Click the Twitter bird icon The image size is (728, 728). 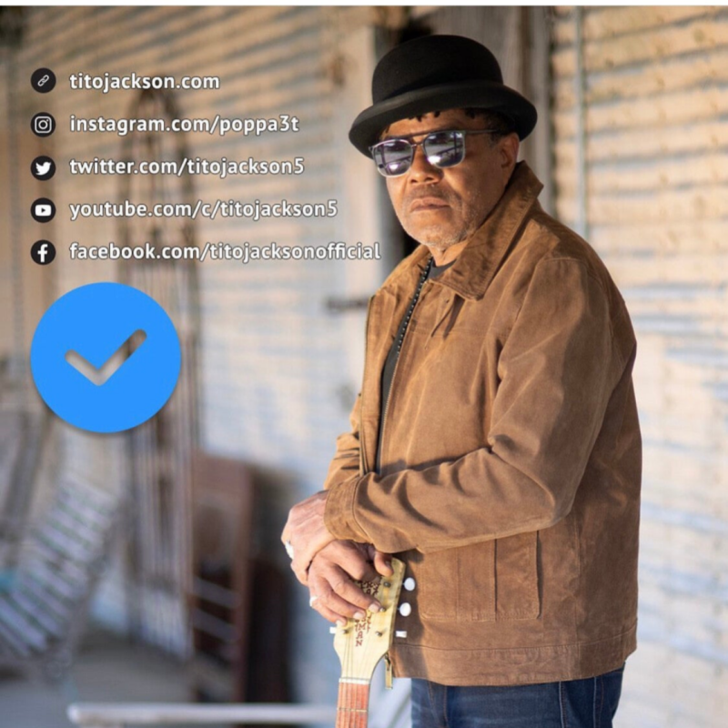[43, 167]
